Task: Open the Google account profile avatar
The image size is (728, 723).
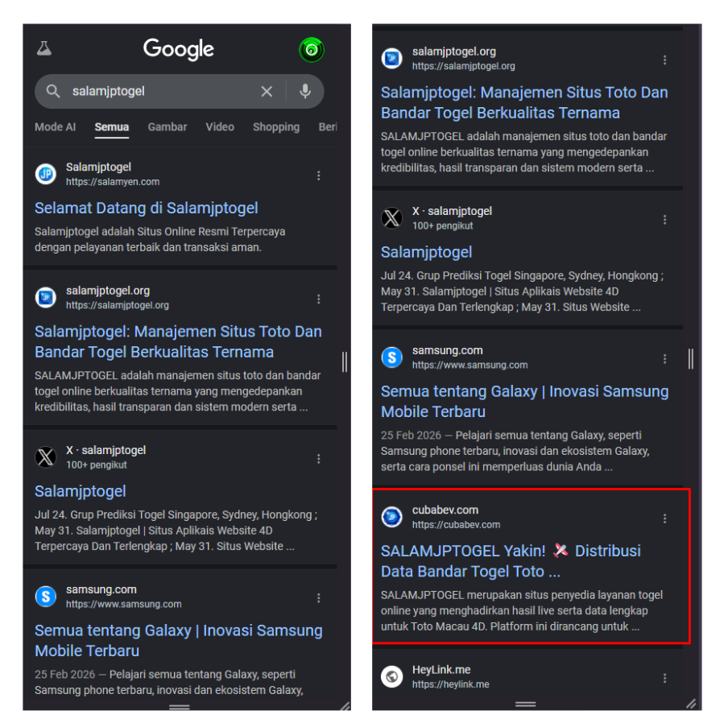Action: pyautogui.click(x=312, y=50)
